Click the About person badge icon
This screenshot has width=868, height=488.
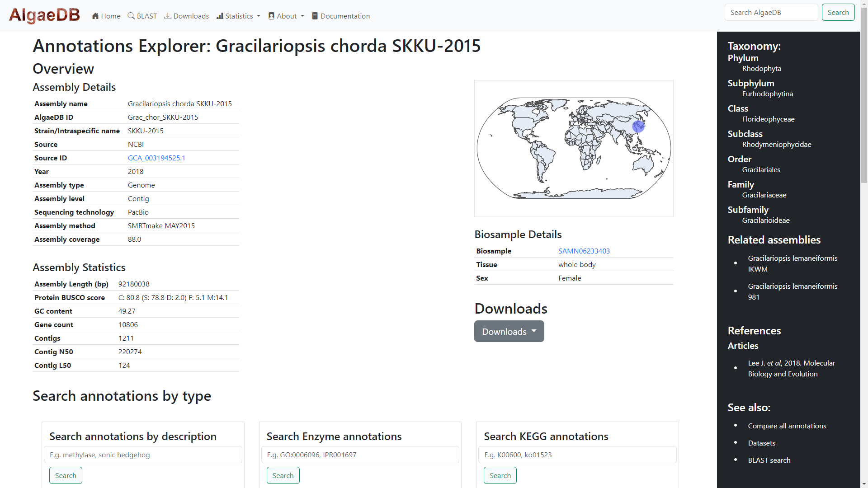pyautogui.click(x=271, y=16)
